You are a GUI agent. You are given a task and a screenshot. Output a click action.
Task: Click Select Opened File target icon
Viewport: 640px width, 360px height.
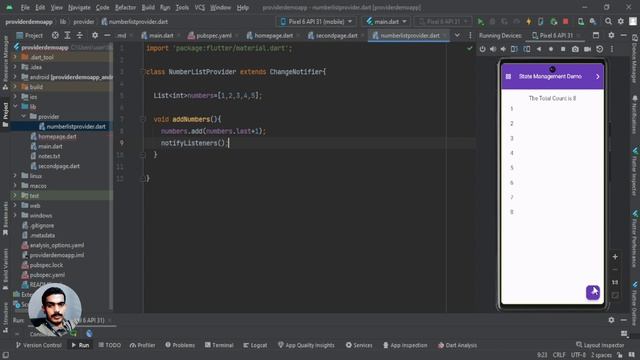point(55,36)
